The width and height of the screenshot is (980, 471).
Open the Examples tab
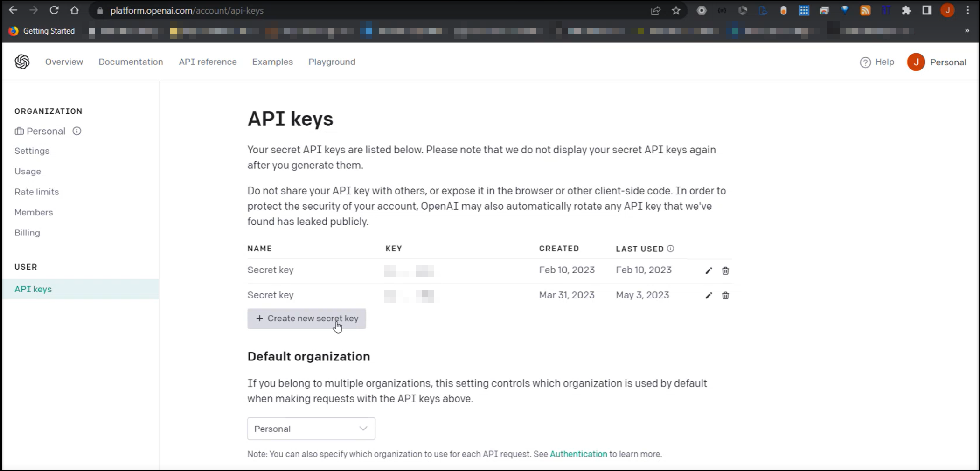[272, 62]
